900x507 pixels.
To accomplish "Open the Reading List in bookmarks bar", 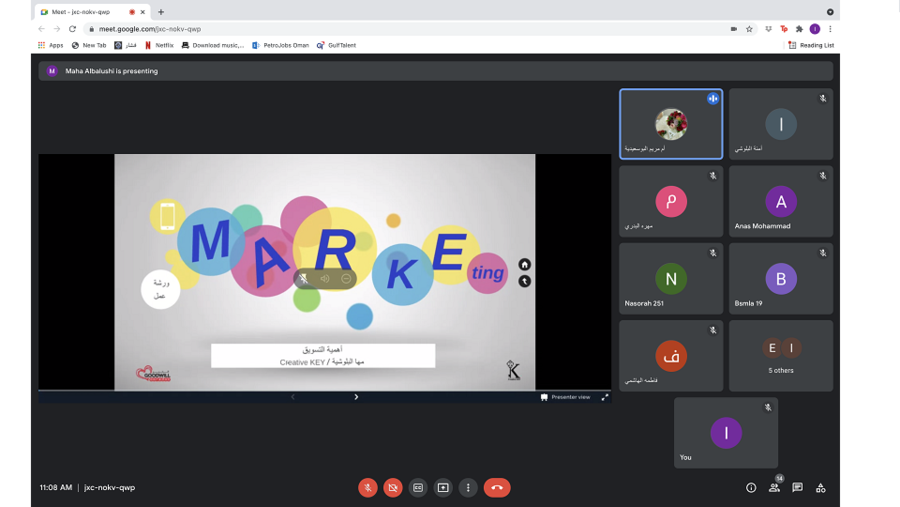I will [811, 45].
